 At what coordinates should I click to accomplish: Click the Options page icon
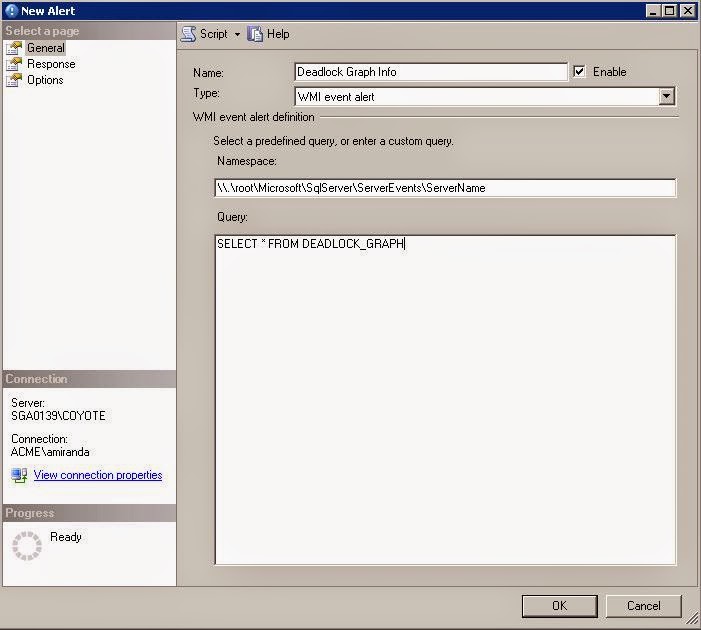(14, 80)
